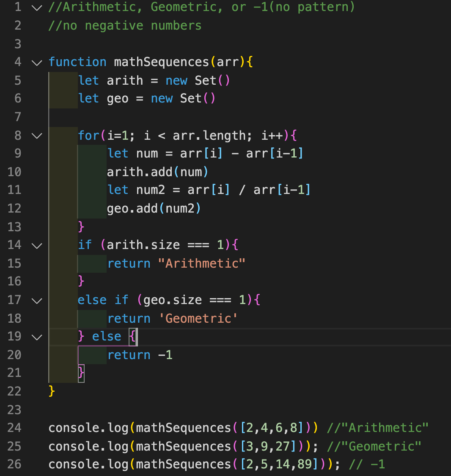Click the "Arithmetic" return string
Screen dimensions: 451x476
pyautogui.click(x=202, y=263)
